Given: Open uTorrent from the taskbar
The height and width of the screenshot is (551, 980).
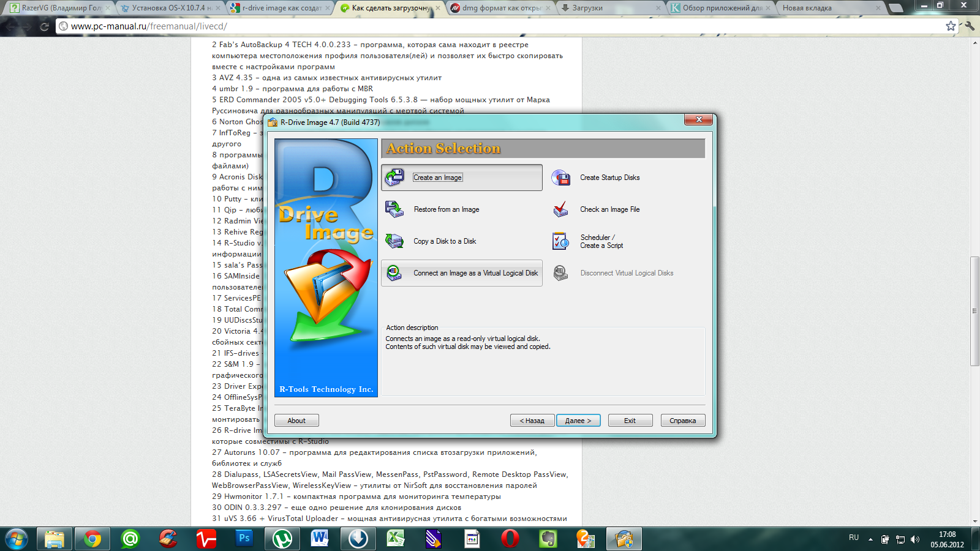Looking at the screenshot, I should (x=282, y=539).
